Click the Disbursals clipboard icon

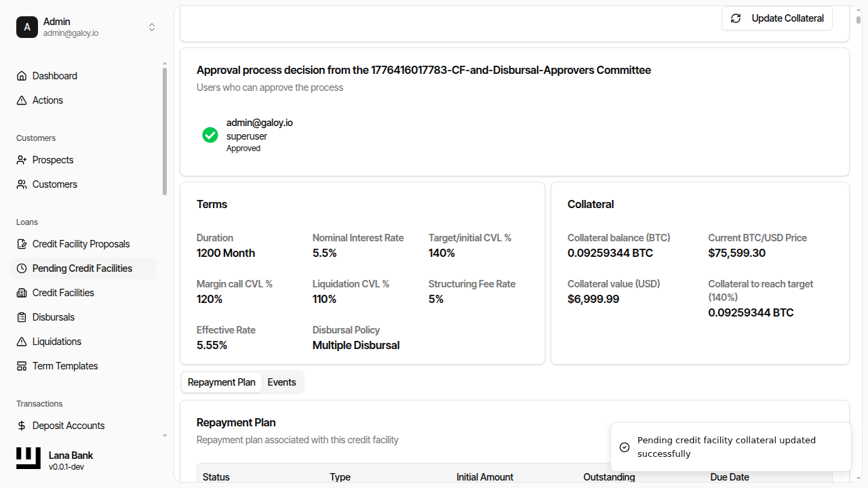(22, 317)
